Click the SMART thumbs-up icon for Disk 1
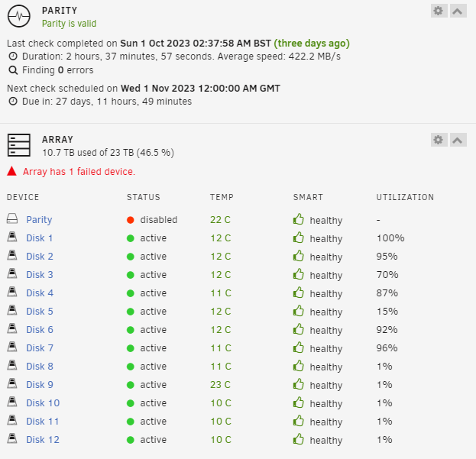 coord(299,238)
